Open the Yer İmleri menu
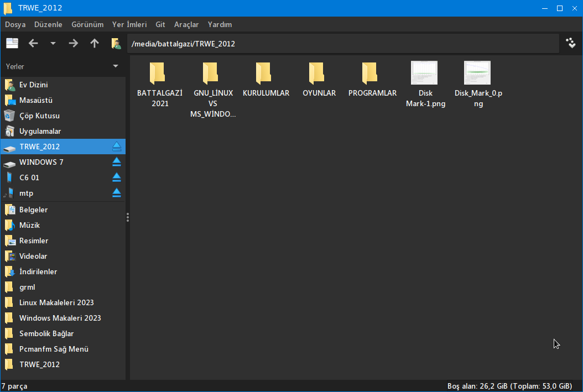Viewport: 583px width, 392px height. (x=129, y=24)
